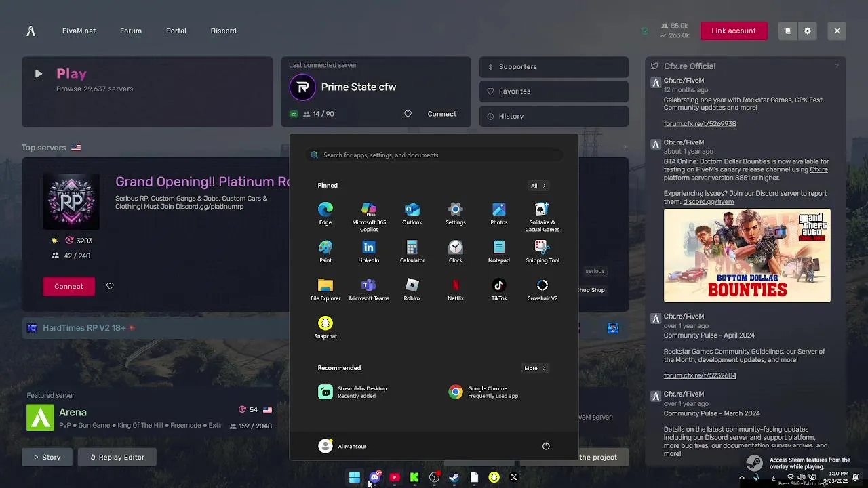Click the Start menu power button
The width and height of the screenshot is (868, 488).
546,446
